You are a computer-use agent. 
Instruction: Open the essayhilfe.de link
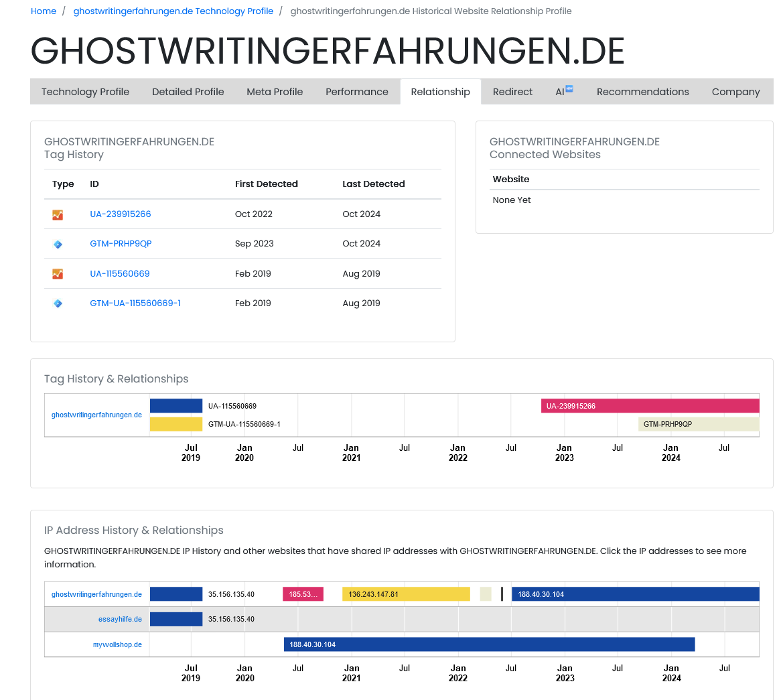click(x=120, y=620)
